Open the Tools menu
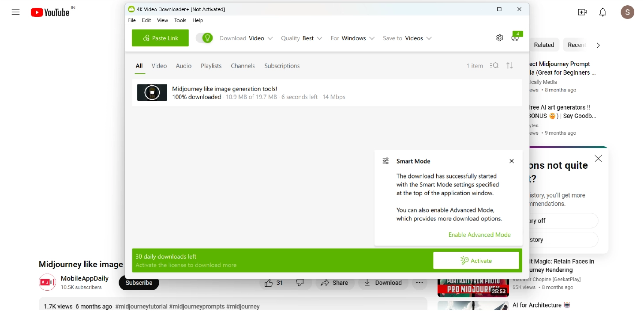644x311 pixels. [180, 20]
